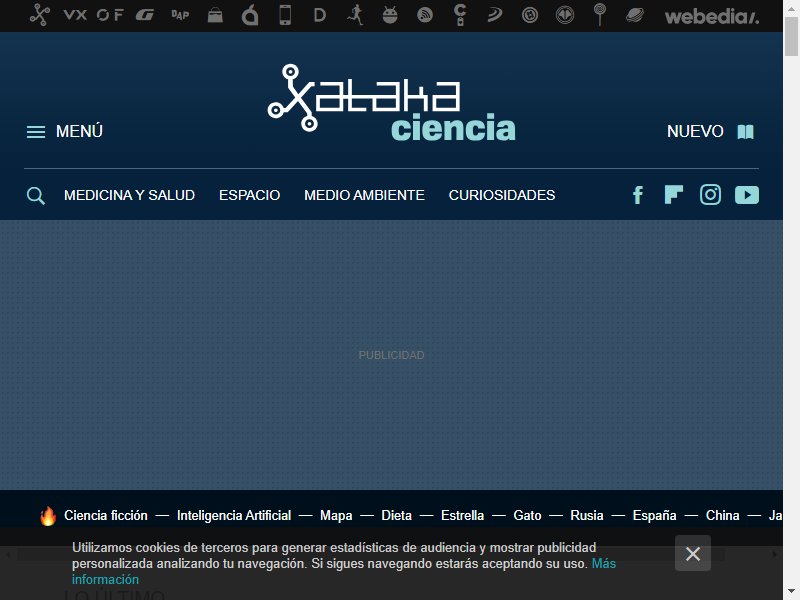Open the Estrella trending topic
800x600 pixels.
462,516
